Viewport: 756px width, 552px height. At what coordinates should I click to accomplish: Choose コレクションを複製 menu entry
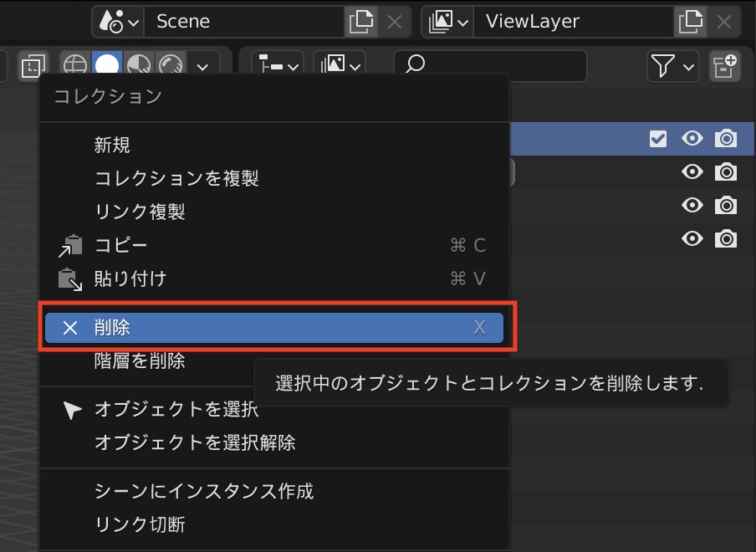coord(176,178)
